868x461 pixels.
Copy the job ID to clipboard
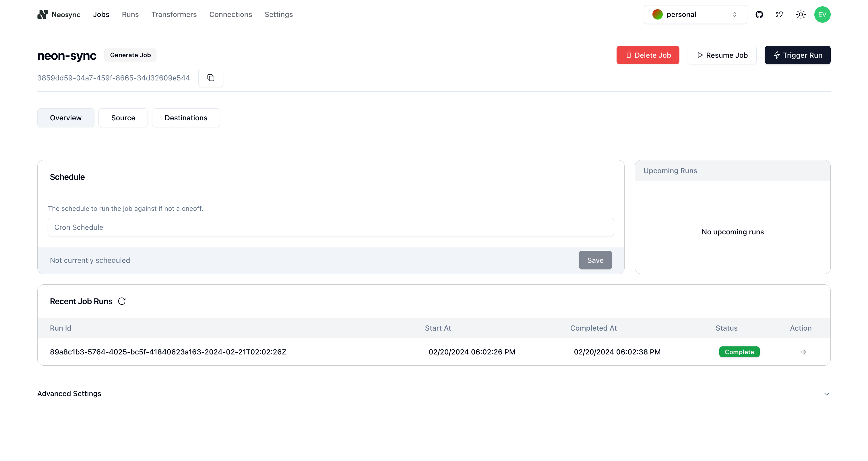coord(211,78)
